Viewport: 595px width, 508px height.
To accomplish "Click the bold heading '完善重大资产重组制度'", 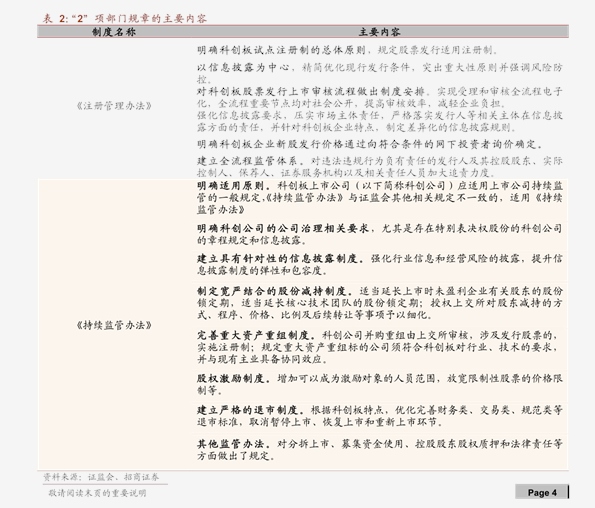I will tap(256, 335).
